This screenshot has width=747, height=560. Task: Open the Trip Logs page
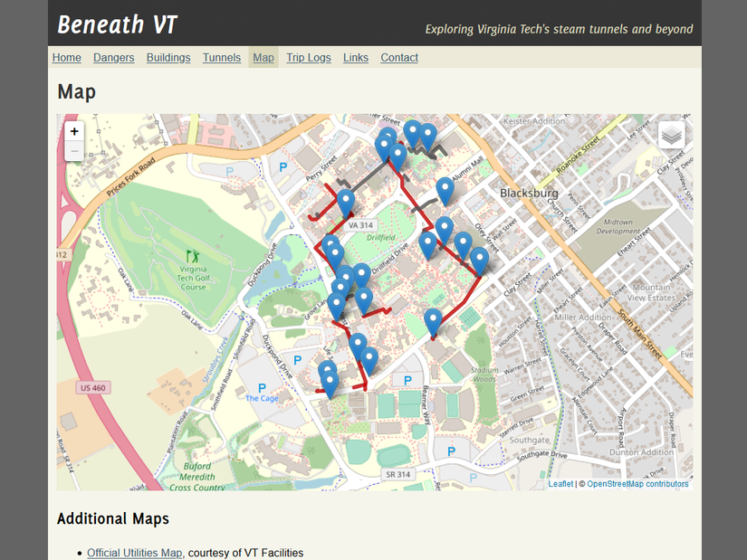coord(309,58)
